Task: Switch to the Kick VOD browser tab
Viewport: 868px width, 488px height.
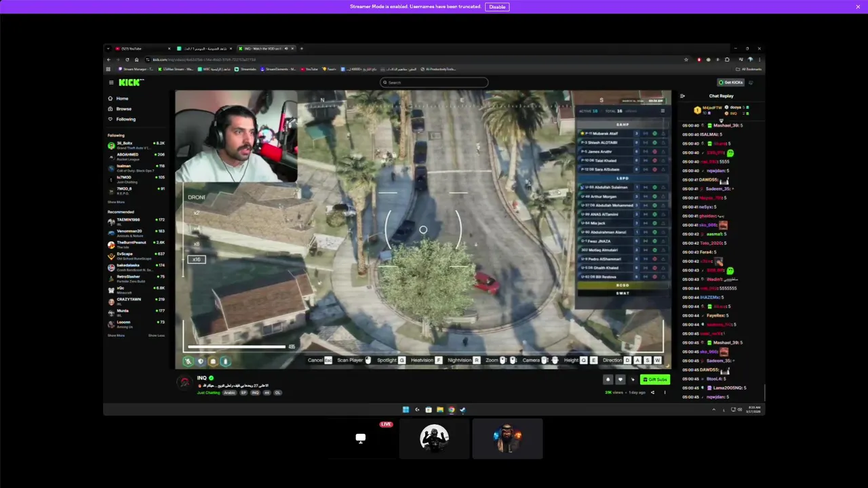Action: pyautogui.click(x=267, y=49)
